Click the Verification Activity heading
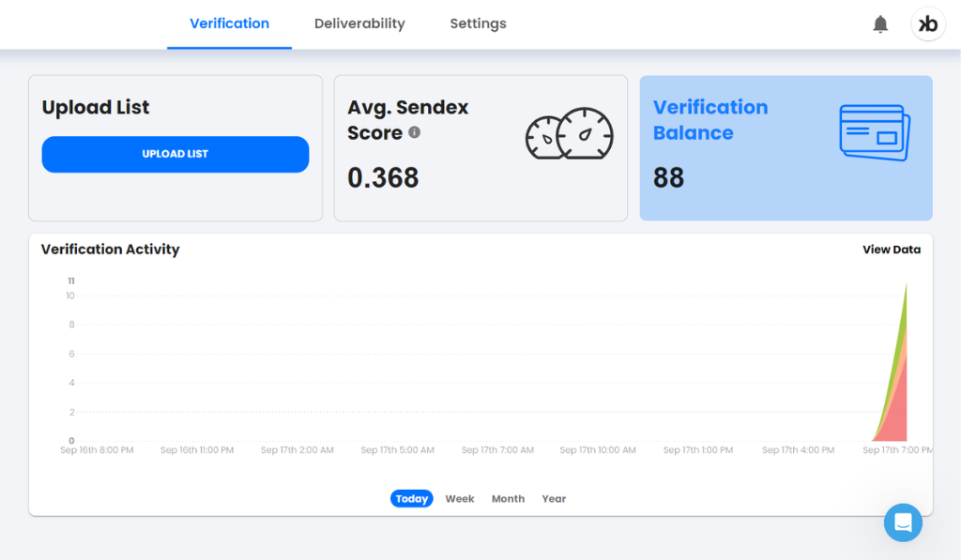Viewport: 961px width, 560px height. 111,250
